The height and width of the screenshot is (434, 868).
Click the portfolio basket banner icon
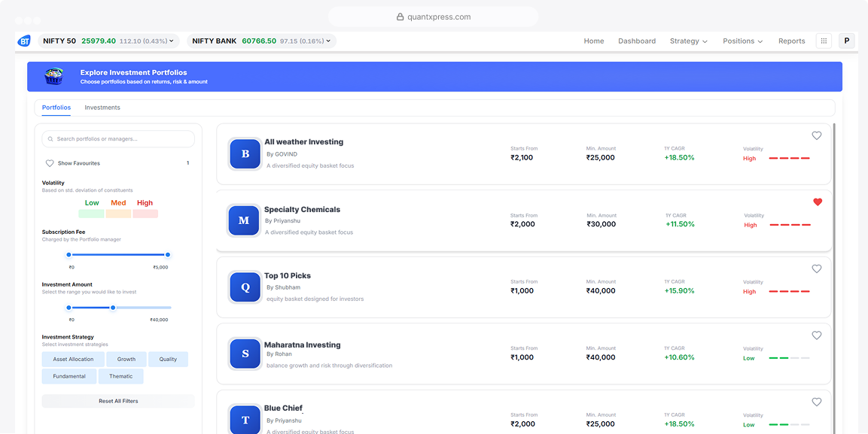coord(53,76)
